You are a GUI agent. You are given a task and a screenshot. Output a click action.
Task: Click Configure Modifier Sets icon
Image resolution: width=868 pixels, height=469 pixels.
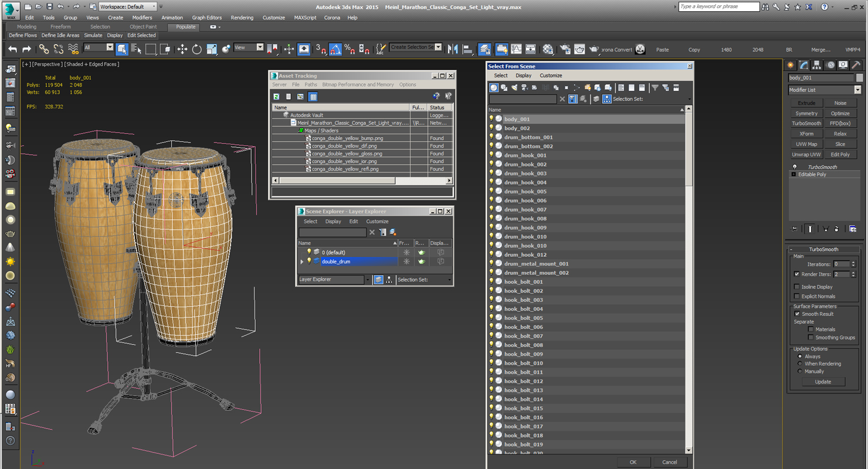(853, 229)
